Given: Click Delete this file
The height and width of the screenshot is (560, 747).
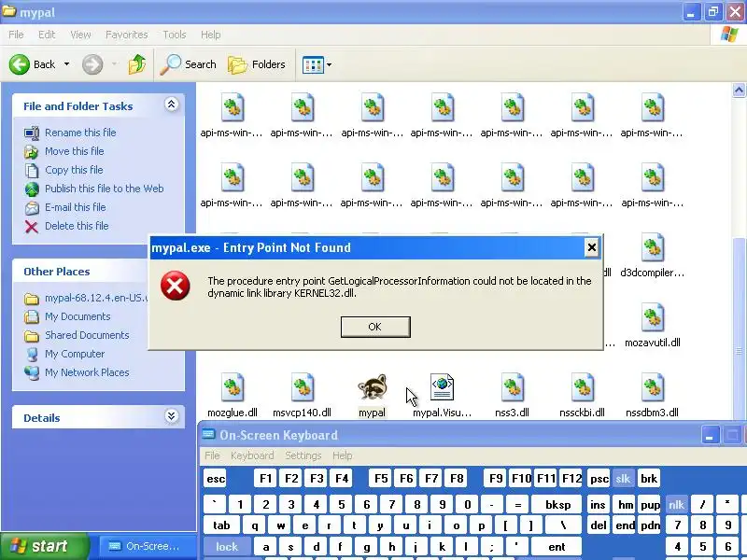Looking at the screenshot, I should point(77,226).
